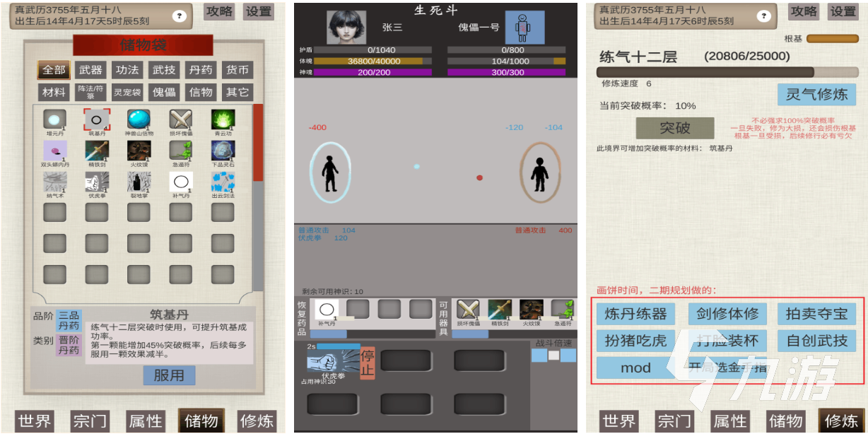The height and width of the screenshot is (434, 868).
Task: Click the 拍卖夺宝 planned feature button
Action: pos(816,314)
